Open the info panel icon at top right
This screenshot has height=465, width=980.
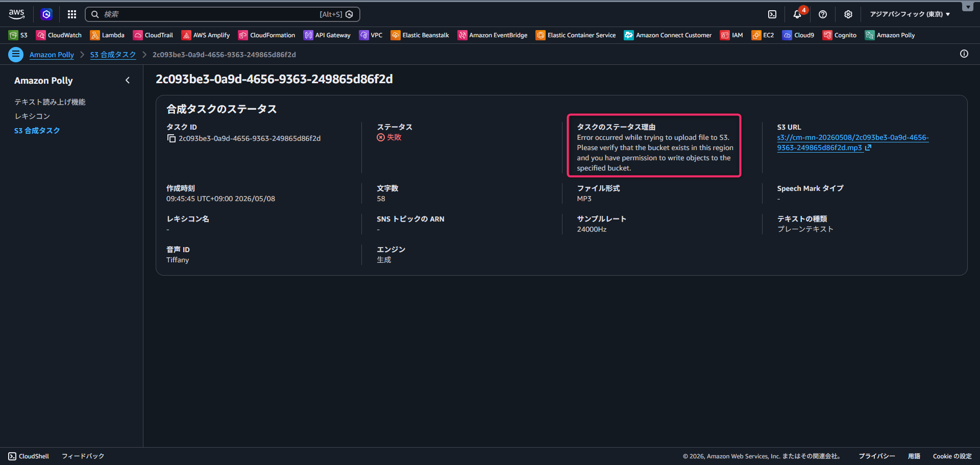(964, 54)
